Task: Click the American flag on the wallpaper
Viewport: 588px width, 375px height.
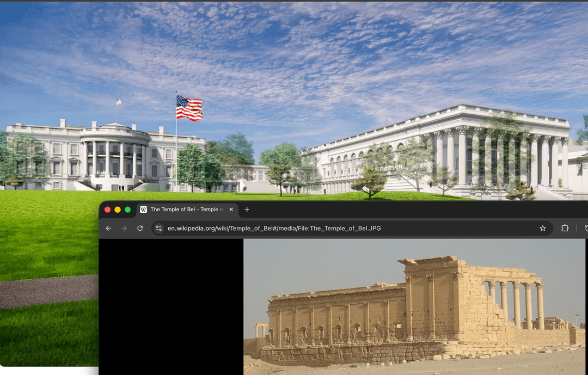Action: click(x=189, y=108)
